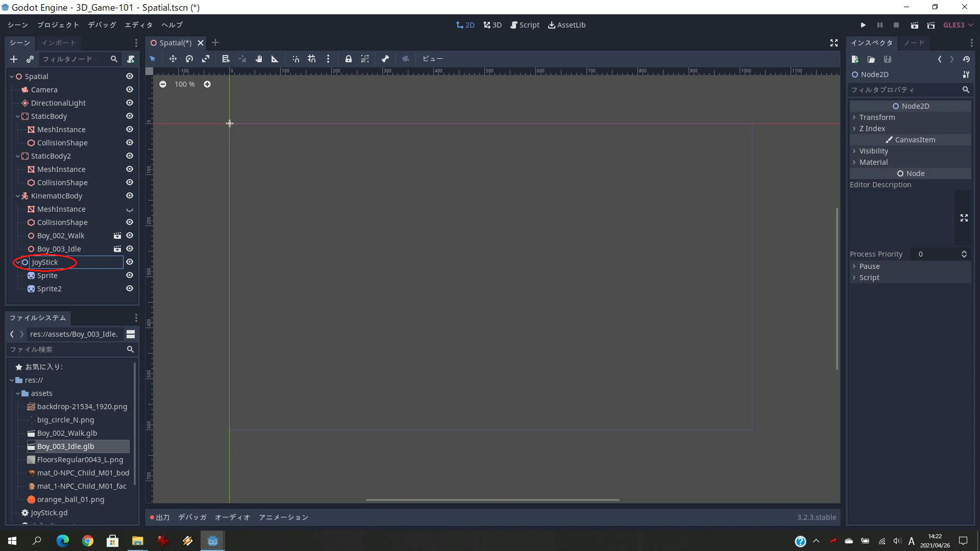Play the current scene with the clapper icon
Image resolution: width=980 pixels, height=551 pixels.
point(915,25)
